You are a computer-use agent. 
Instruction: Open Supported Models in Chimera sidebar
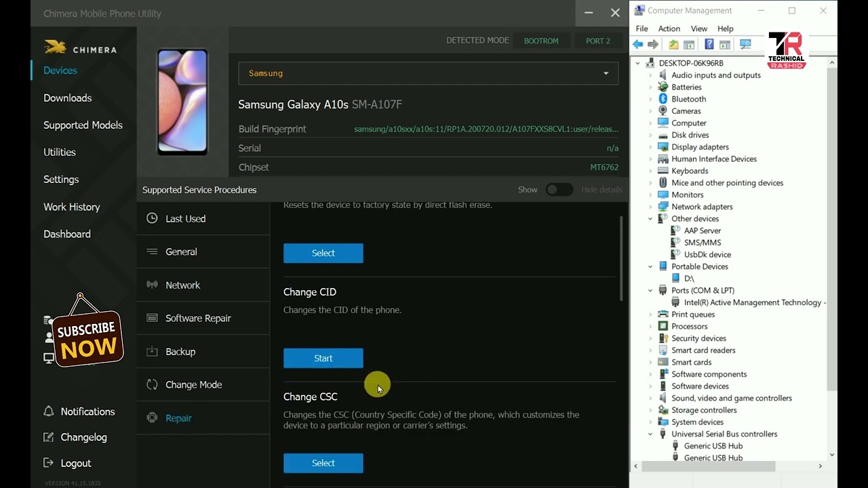(x=83, y=125)
